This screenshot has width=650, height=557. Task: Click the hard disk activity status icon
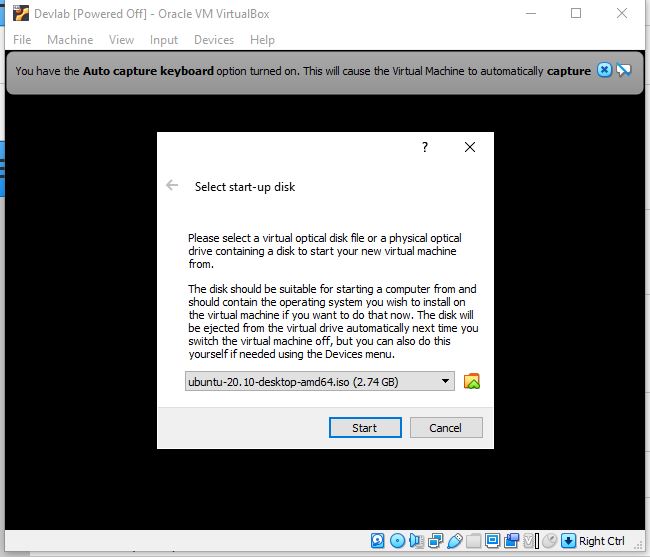(x=377, y=541)
